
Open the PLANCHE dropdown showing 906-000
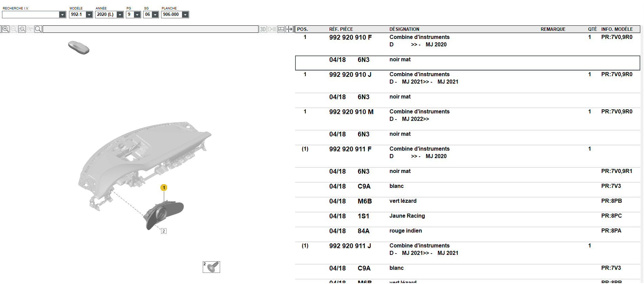pyautogui.click(x=175, y=15)
